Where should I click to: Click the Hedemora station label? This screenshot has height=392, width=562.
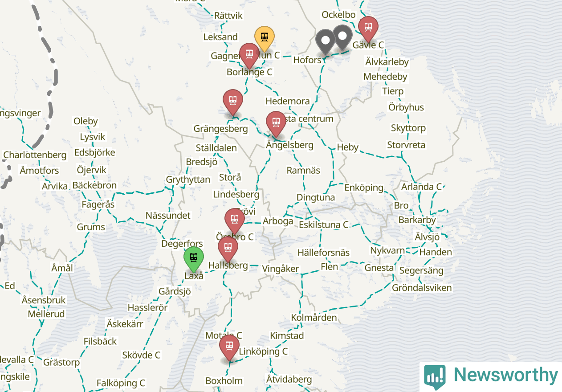tap(287, 101)
